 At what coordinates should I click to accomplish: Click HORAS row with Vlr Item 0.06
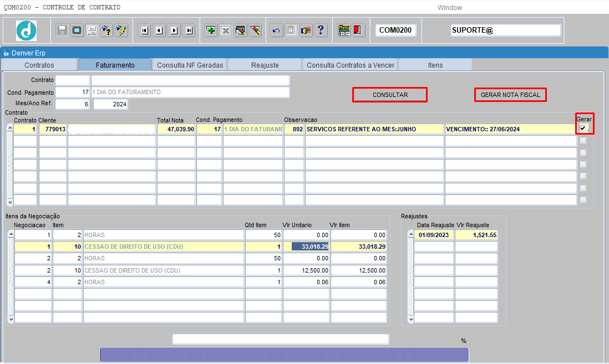tap(163, 282)
